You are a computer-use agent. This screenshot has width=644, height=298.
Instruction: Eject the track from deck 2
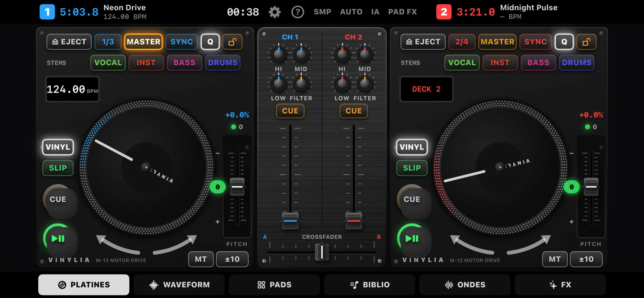pyautogui.click(x=423, y=42)
